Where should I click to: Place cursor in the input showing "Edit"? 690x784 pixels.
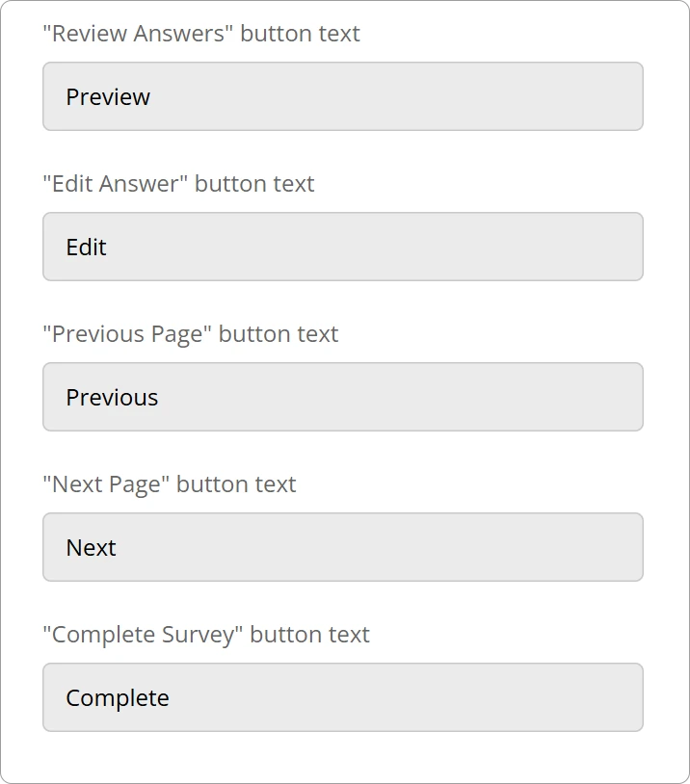(385, 247)
